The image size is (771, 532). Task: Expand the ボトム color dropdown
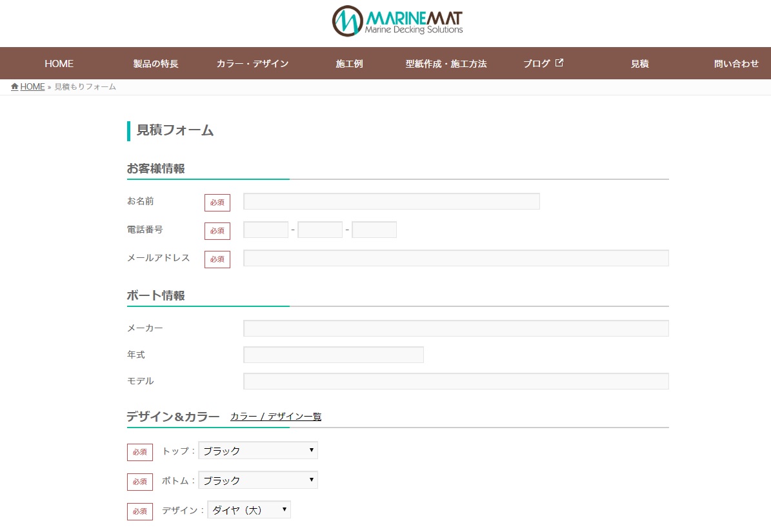point(258,480)
